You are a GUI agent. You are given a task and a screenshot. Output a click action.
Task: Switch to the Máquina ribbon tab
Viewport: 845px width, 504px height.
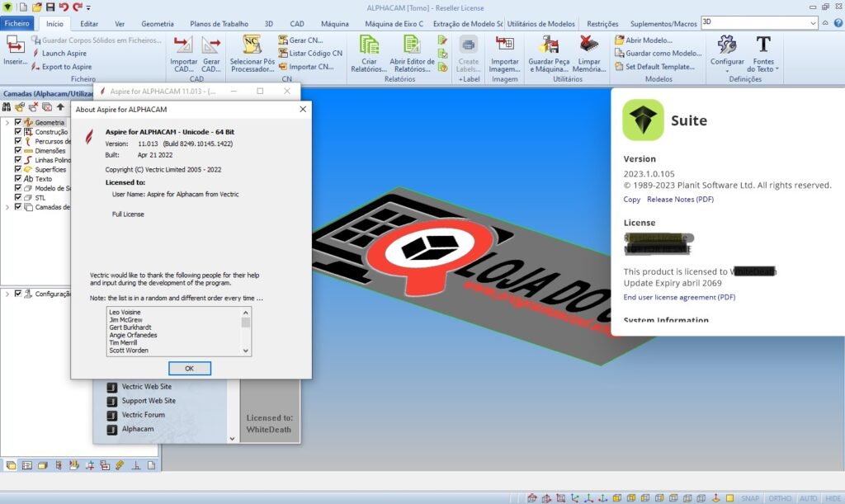334,24
